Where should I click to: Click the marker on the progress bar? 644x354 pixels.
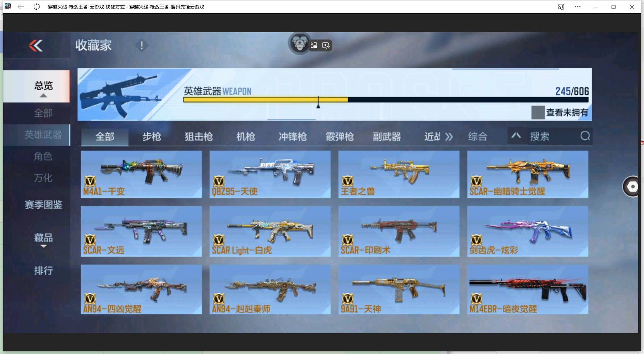tap(318, 102)
